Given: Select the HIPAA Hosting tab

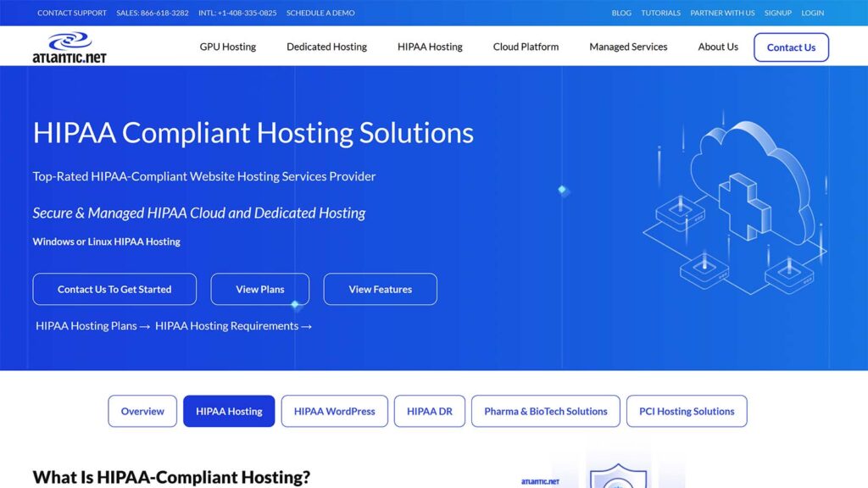Looking at the screenshot, I should 229,411.
